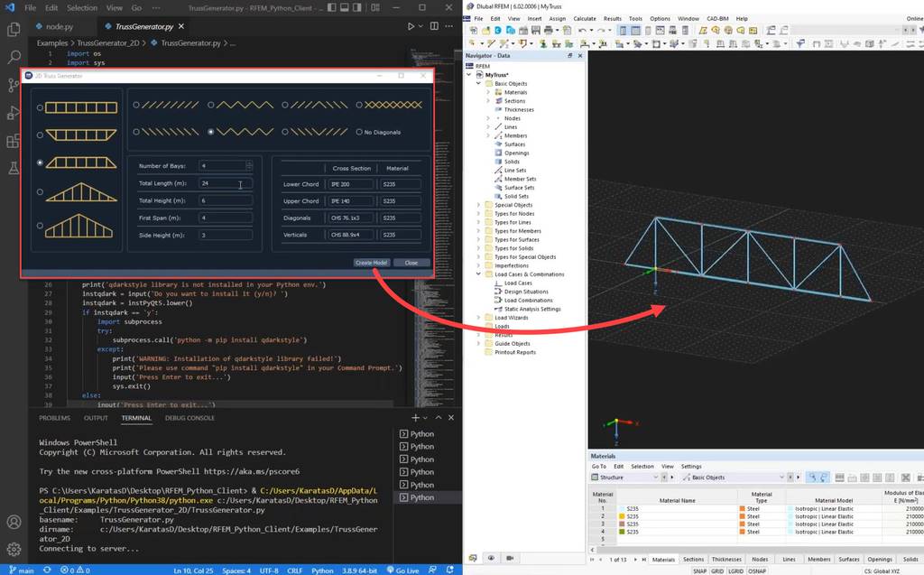Switch to the Sections tab in the table

point(693,559)
